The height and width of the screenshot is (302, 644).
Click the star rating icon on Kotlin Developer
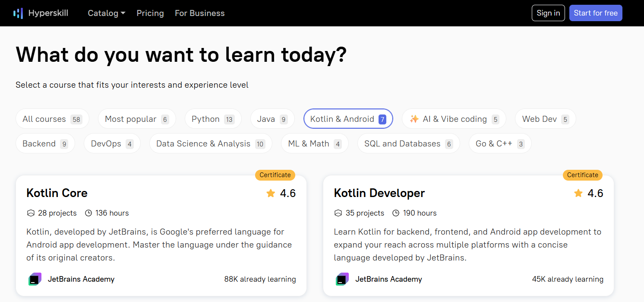coord(578,193)
